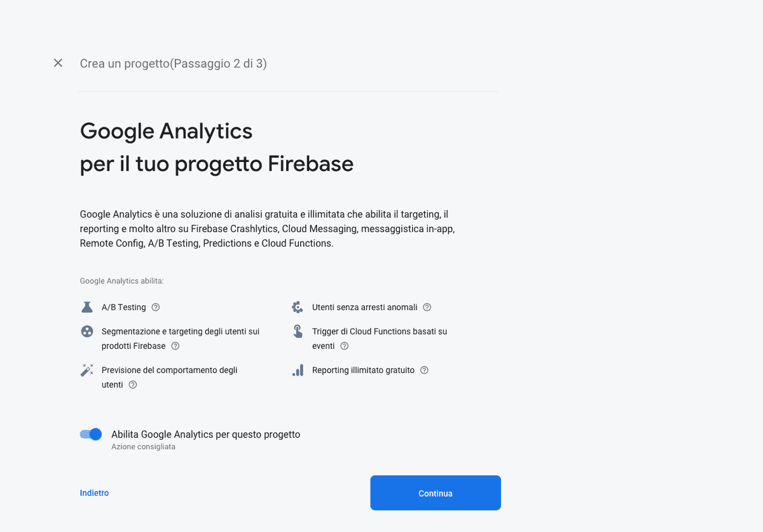
Task: Click the Previsione del comportamento wand icon
Action: click(86, 370)
